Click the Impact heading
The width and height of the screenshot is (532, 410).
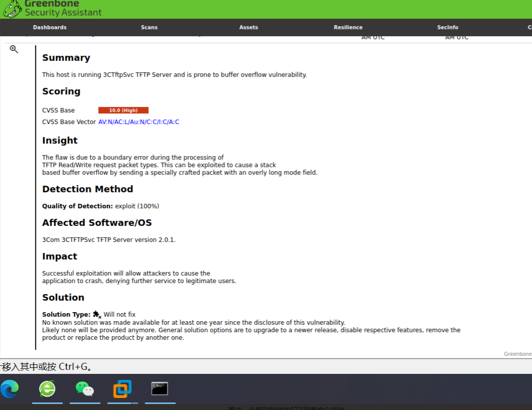point(60,256)
